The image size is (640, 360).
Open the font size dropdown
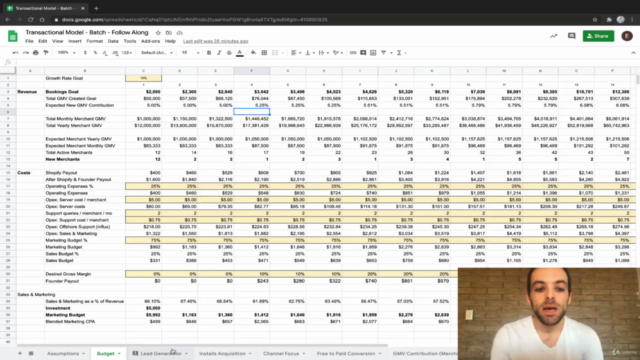pos(190,53)
